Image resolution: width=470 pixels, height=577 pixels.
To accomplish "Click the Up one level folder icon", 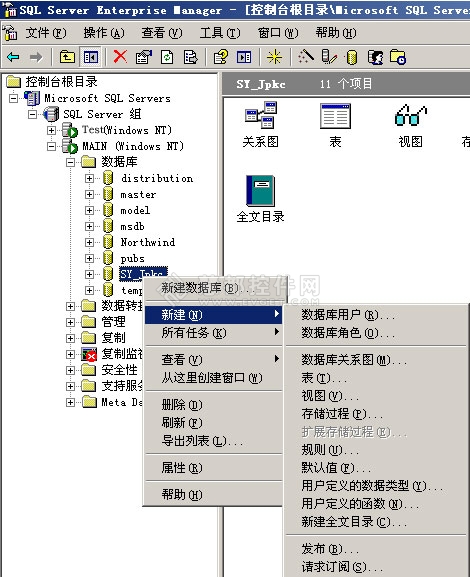I will (67, 57).
